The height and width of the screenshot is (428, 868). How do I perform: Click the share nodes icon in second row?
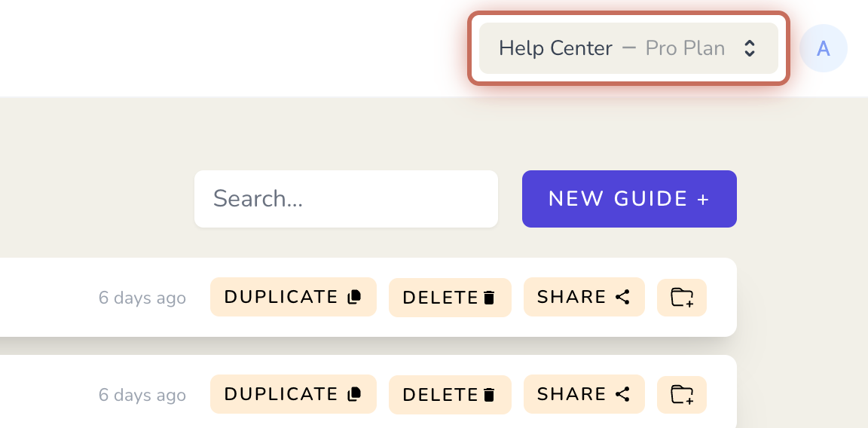(x=623, y=394)
